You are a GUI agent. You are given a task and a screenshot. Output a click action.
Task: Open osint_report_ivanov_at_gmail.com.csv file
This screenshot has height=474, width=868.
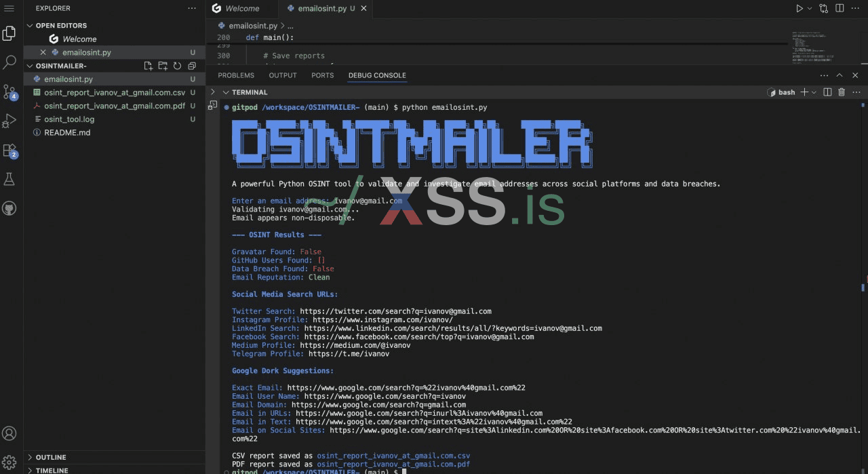[114, 92]
